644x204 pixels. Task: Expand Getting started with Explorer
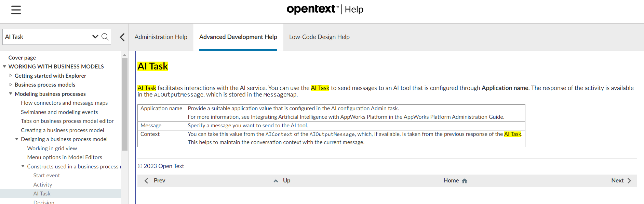[x=11, y=76]
